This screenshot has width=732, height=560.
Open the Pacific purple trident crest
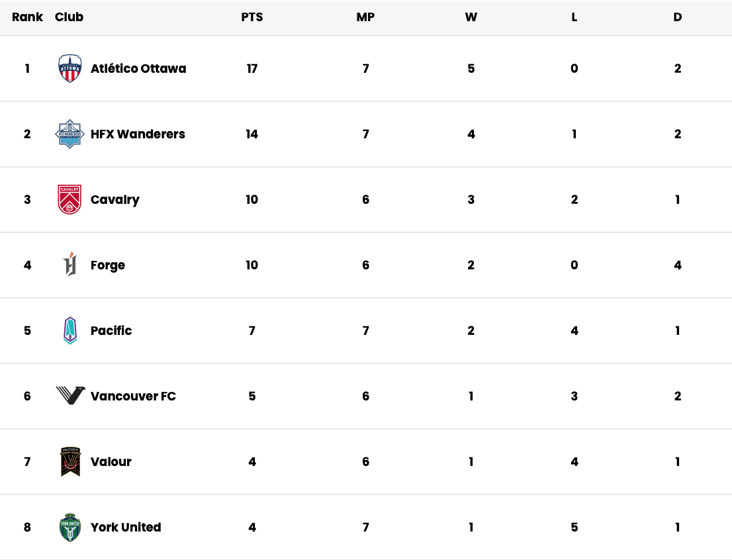(70, 330)
